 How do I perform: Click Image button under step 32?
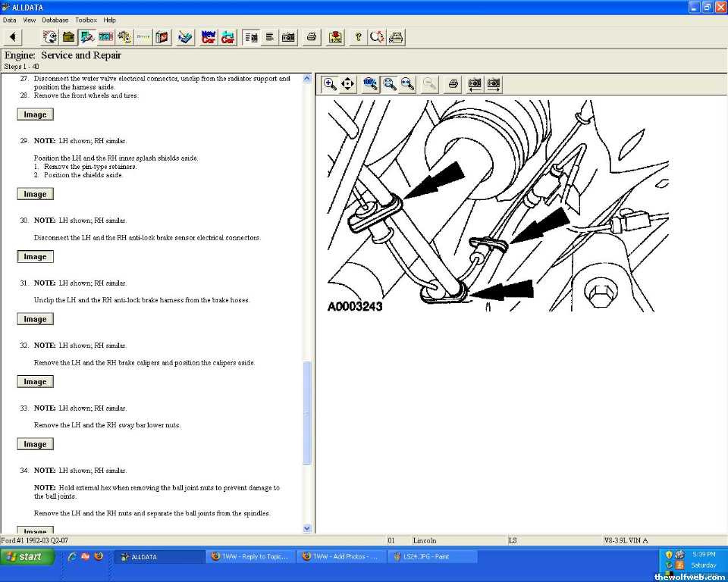pos(35,382)
